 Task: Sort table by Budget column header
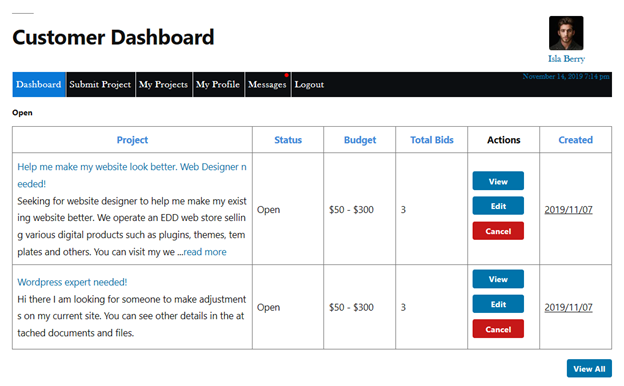[x=360, y=140]
